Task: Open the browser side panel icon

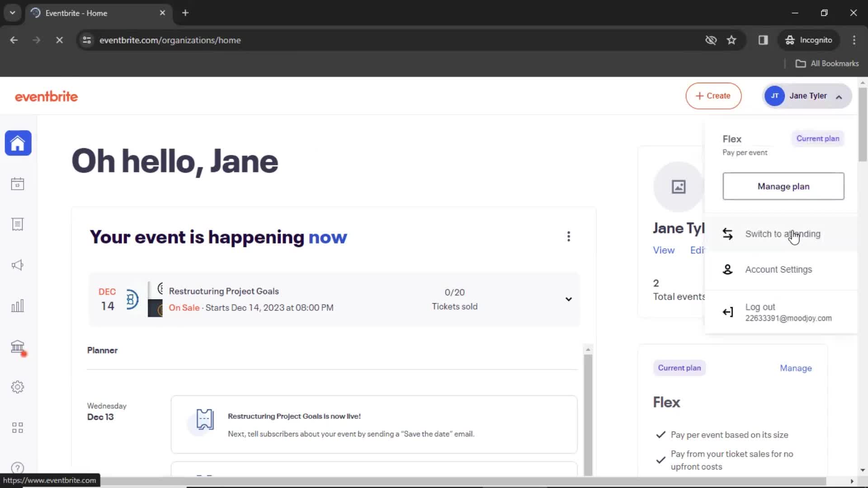Action: [763, 40]
